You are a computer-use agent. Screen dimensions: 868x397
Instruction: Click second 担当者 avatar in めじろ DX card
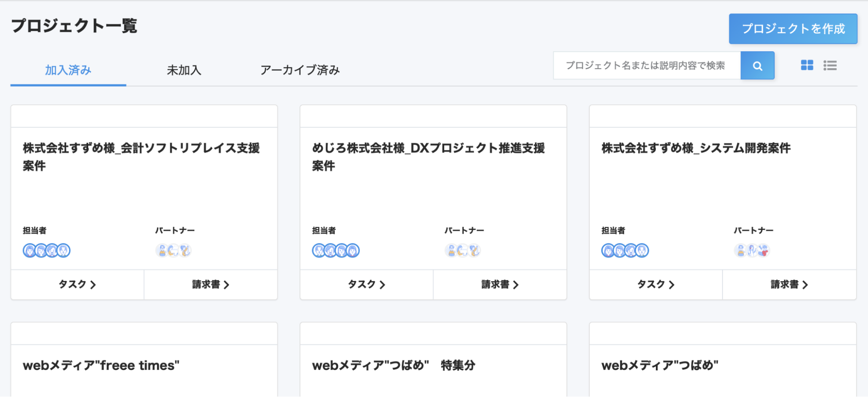tap(330, 250)
